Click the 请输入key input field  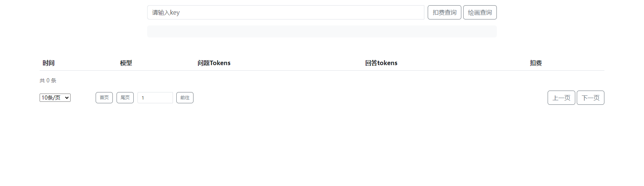(x=286, y=12)
